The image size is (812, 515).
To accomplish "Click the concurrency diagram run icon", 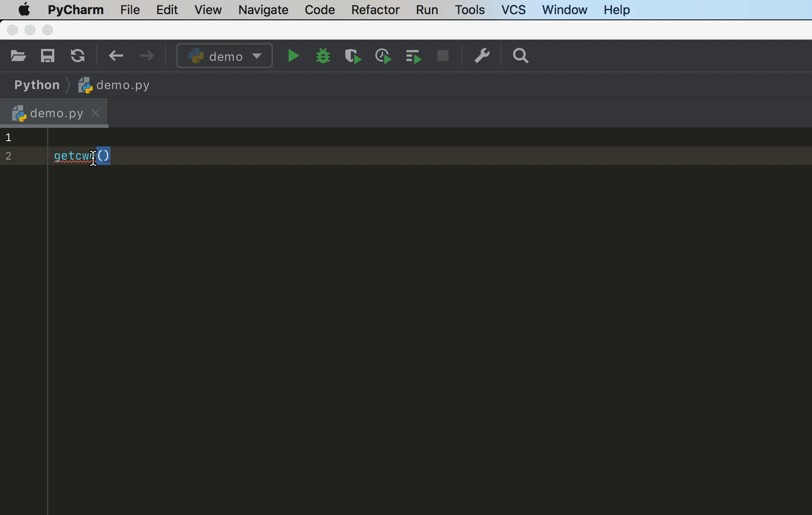I will [414, 56].
